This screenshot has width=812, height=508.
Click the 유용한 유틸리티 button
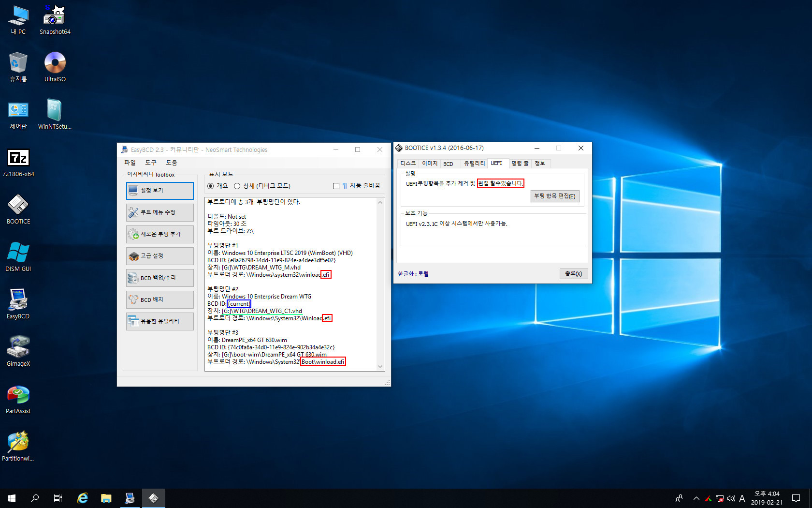[160, 321]
